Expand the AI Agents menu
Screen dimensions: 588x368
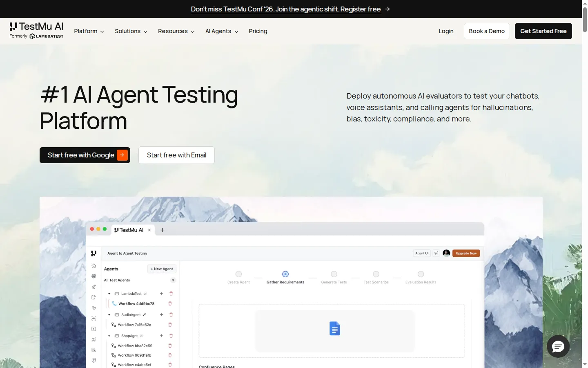coord(222,31)
